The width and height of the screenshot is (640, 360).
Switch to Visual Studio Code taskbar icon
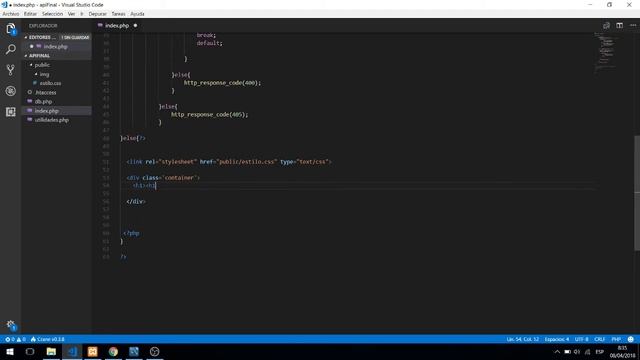coord(72,351)
